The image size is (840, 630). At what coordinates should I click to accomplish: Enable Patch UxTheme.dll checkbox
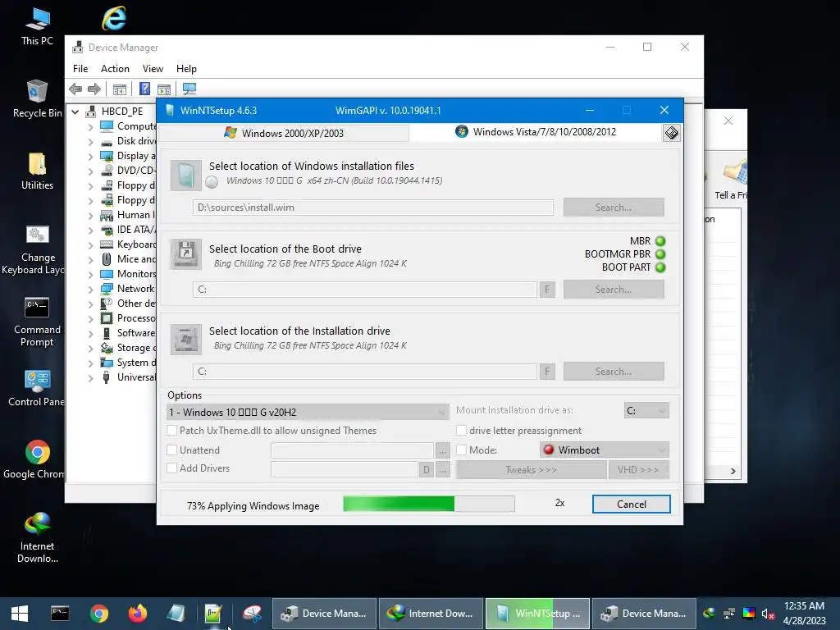click(172, 430)
